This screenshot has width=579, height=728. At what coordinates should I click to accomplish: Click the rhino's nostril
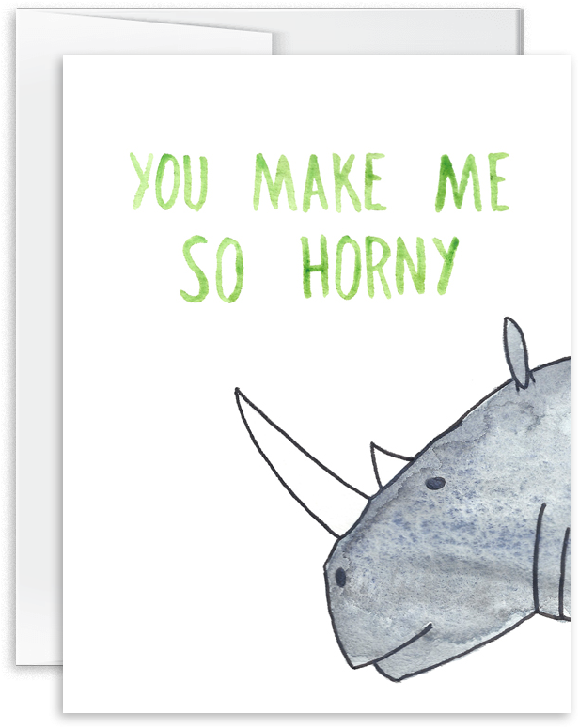342,577
